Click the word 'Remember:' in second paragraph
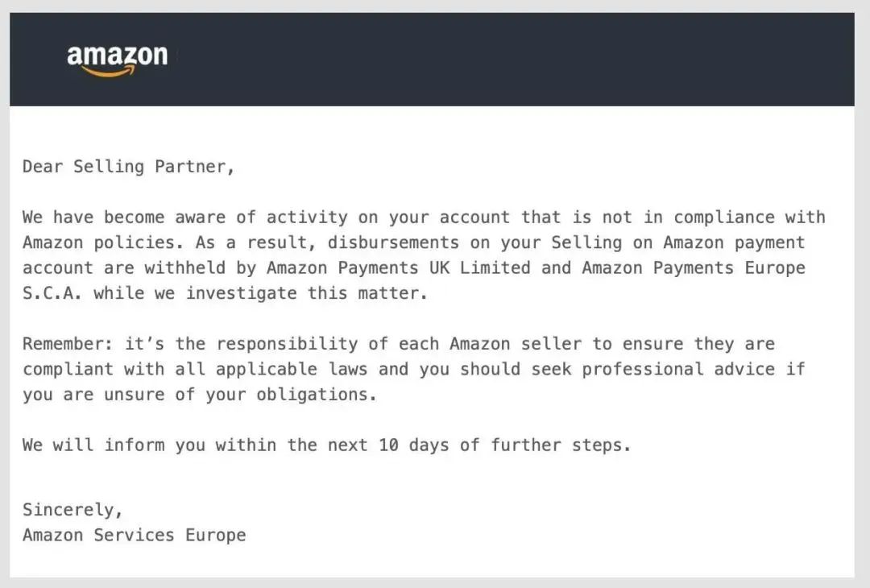Image resolution: width=870 pixels, height=588 pixels. click(68, 344)
